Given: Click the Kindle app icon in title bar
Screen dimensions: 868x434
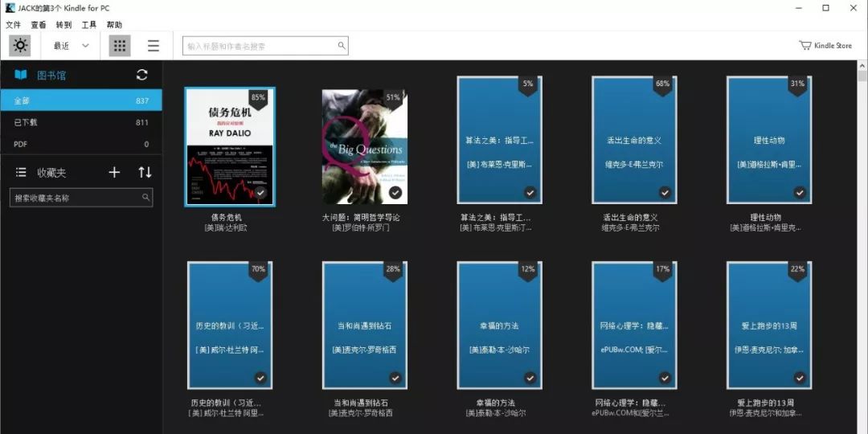Looking at the screenshot, I should coord(10,8).
